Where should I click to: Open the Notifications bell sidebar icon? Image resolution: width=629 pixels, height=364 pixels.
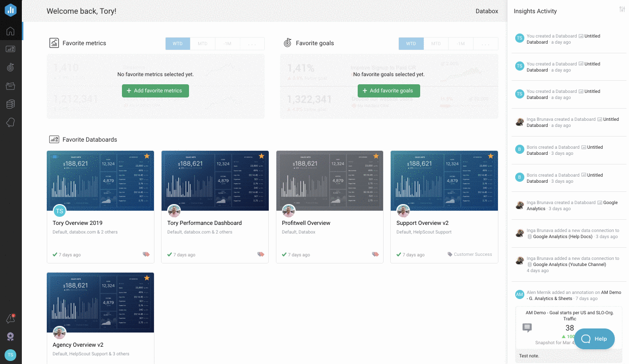pyautogui.click(x=11, y=122)
